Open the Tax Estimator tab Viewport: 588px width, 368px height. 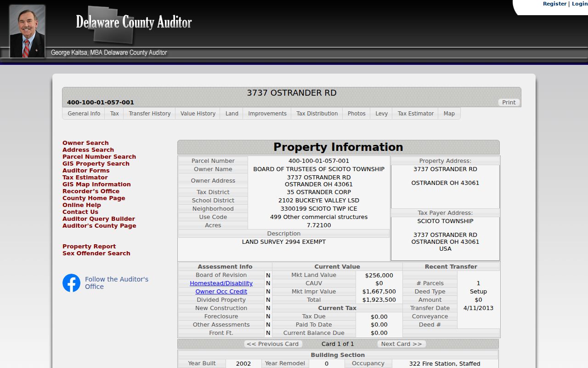click(415, 114)
